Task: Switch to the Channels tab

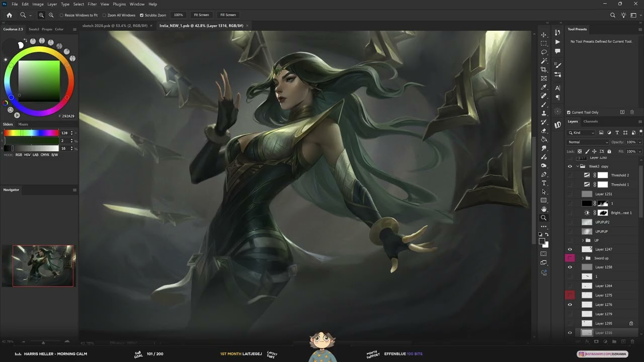Action: (x=590, y=121)
